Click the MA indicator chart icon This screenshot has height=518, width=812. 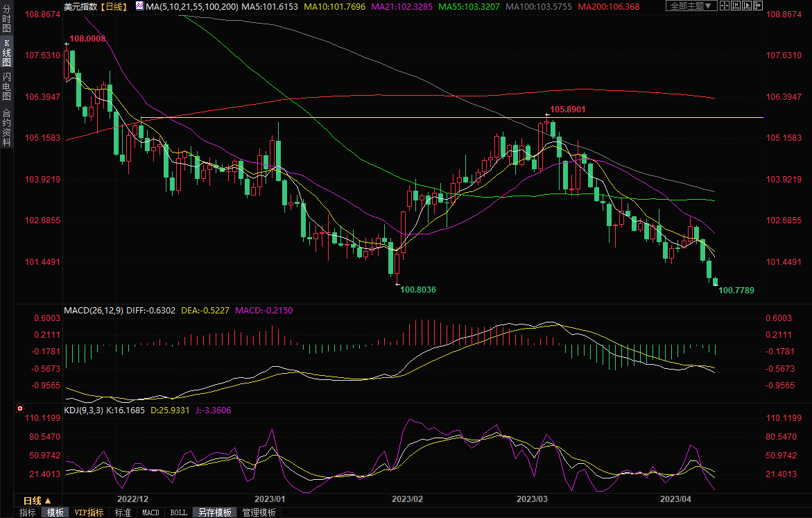(139, 6)
